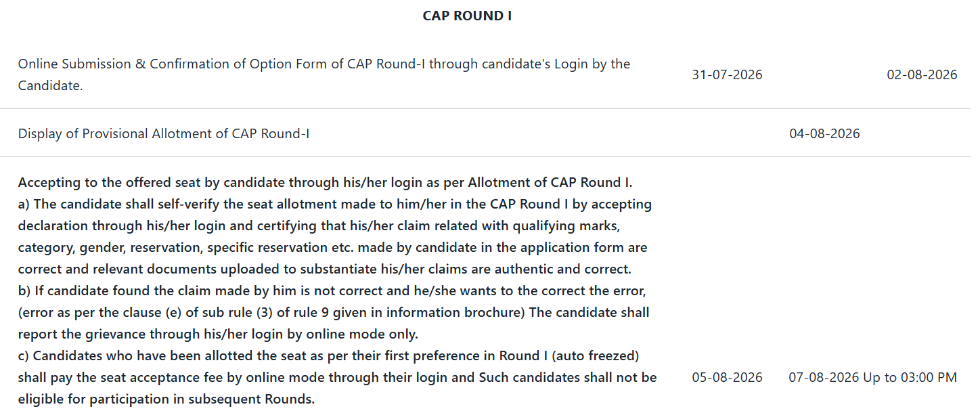Click the allotment date 04-08-2026
Screen dimensions: 980x411
[824, 133]
